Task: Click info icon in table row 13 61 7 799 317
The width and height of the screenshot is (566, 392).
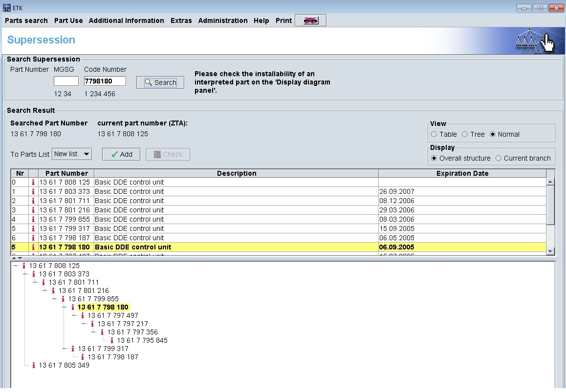Action: click(x=33, y=228)
